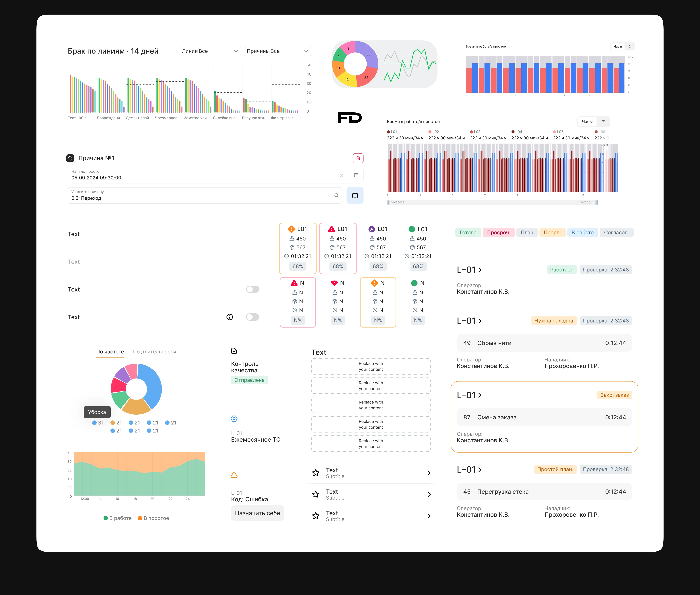Image resolution: width=700 pixels, height=595 pixels.
Task: Click the red trash icon next to Причина №1
Action: coord(358,158)
